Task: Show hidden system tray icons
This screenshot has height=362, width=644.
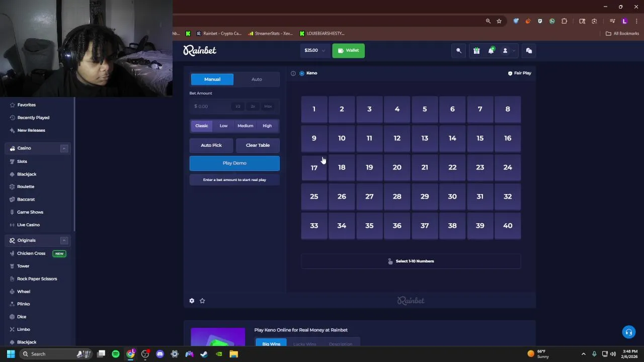Action: [584, 354]
